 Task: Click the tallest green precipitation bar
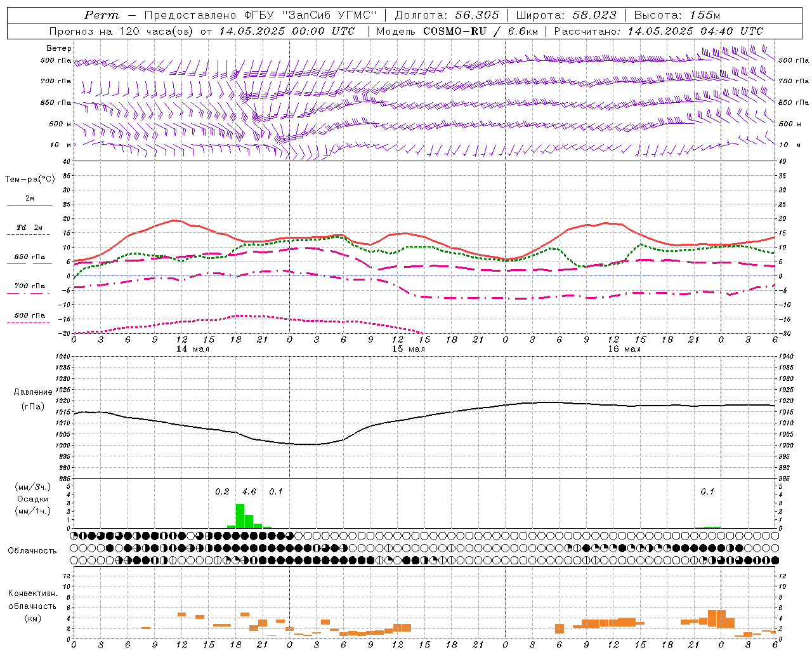click(x=240, y=515)
